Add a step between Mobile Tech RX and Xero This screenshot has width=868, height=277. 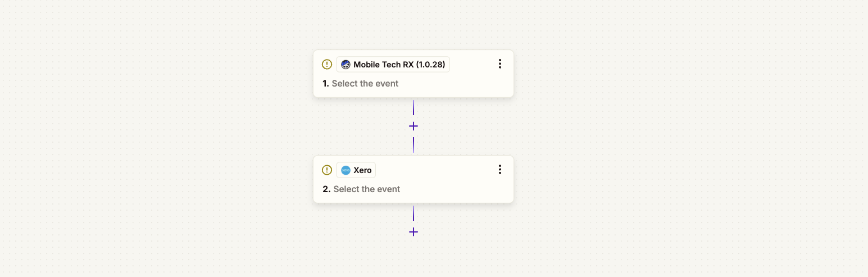413,126
